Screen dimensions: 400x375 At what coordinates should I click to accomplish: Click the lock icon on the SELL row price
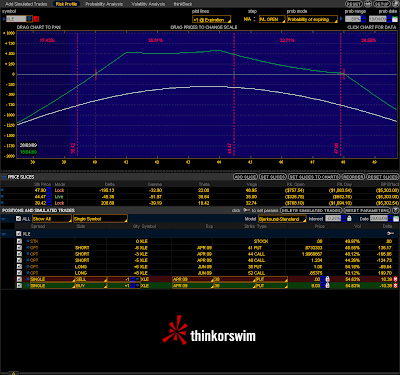(328, 279)
